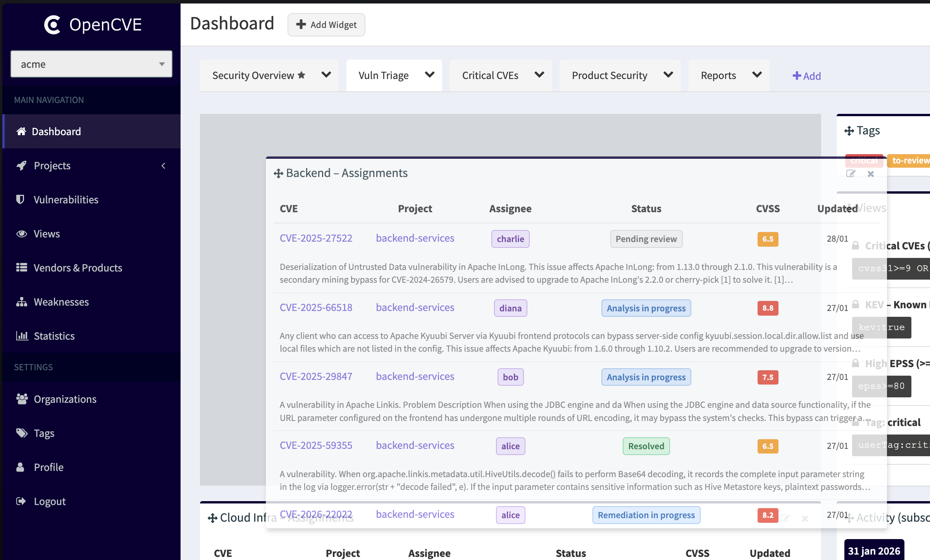Screen dimensions: 930x560
Task: Open the Critical CVEs tab dropdown arrow
Action: pos(539,75)
